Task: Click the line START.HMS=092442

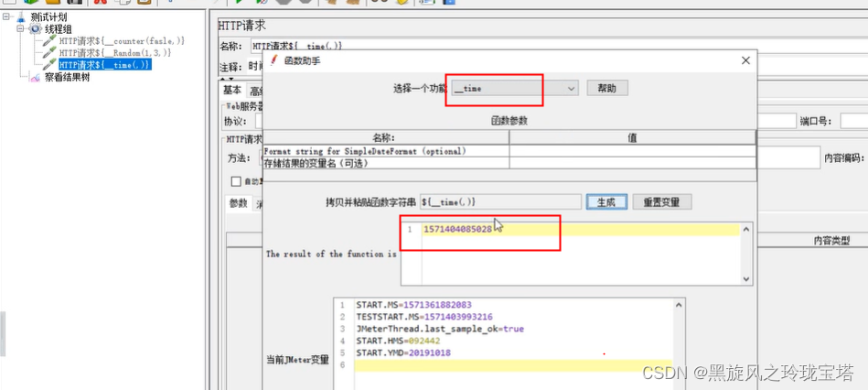Action: coord(398,341)
